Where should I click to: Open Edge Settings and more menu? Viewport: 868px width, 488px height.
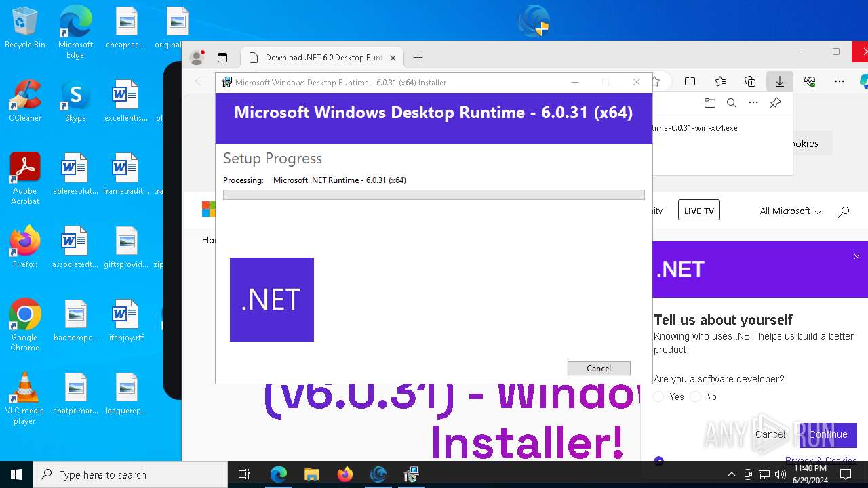click(x=840, y=81)
